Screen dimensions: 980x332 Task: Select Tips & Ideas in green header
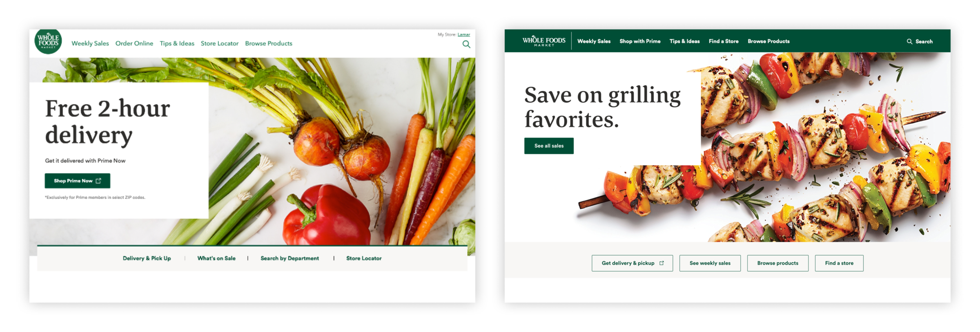pyautogui.click(x=684, y=41)
